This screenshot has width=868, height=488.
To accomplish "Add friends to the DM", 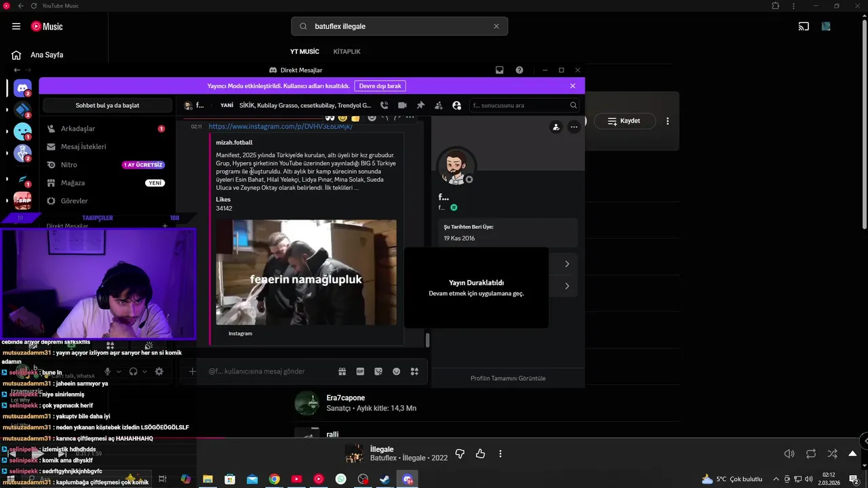I will (439, 106).
